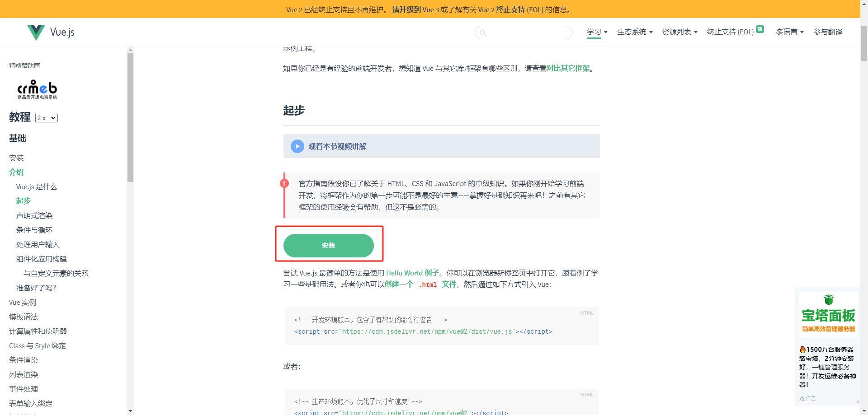Viewport: 868px width, 415px height.
Task: Go to 处理用户输入 section
Action: [x=38, y=244]
